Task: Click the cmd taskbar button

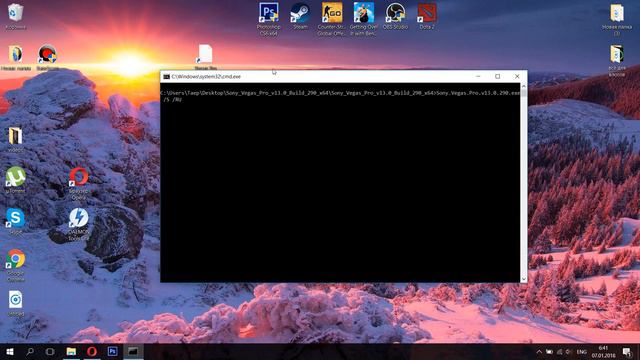Action: tap(133, 351)
